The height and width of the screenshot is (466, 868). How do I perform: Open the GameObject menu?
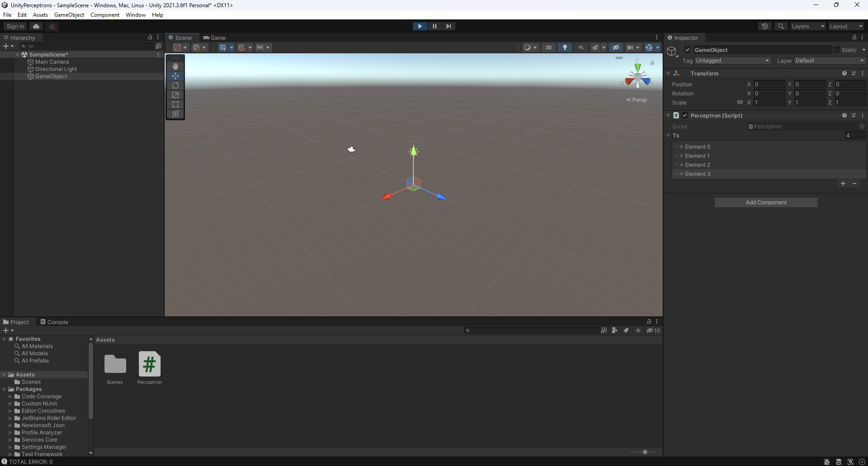69,14
